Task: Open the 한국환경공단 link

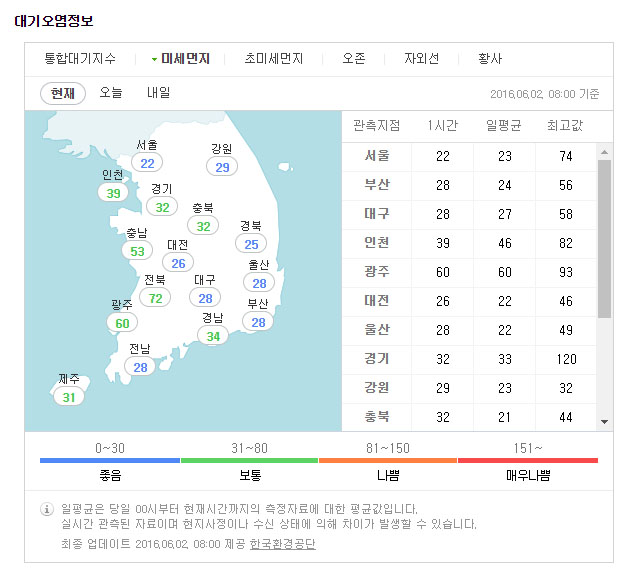Action: (283, 544)
